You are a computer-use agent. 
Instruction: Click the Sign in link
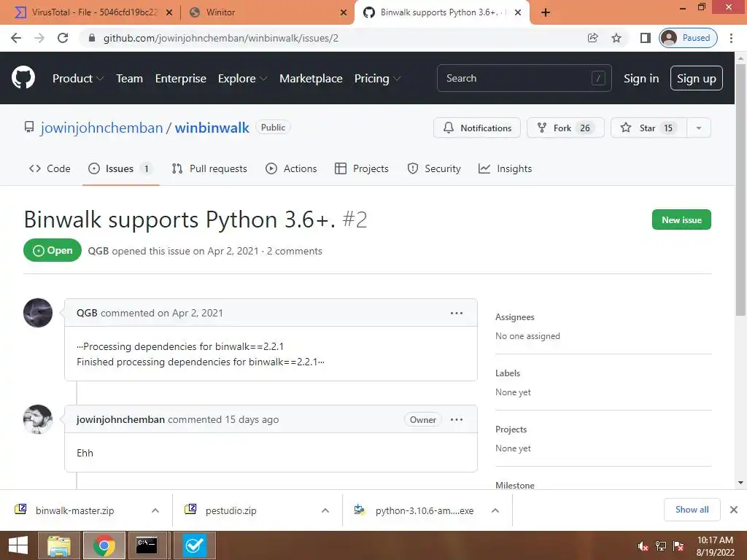pos(641,79)
